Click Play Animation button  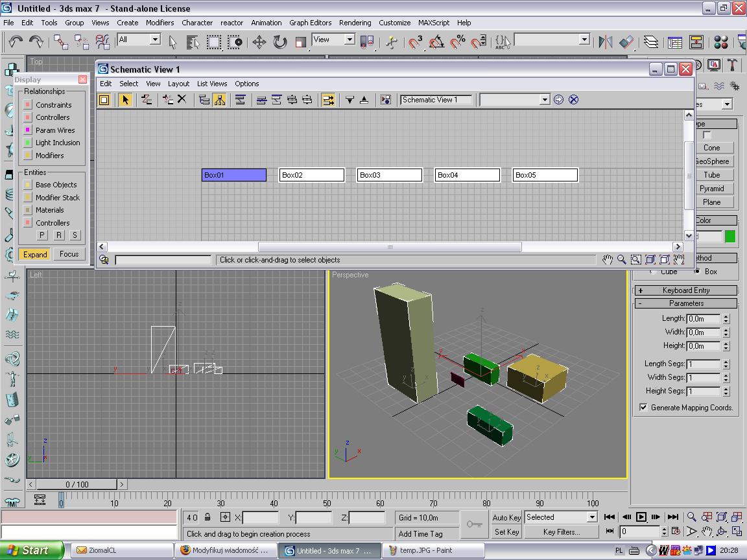(641, 517)
